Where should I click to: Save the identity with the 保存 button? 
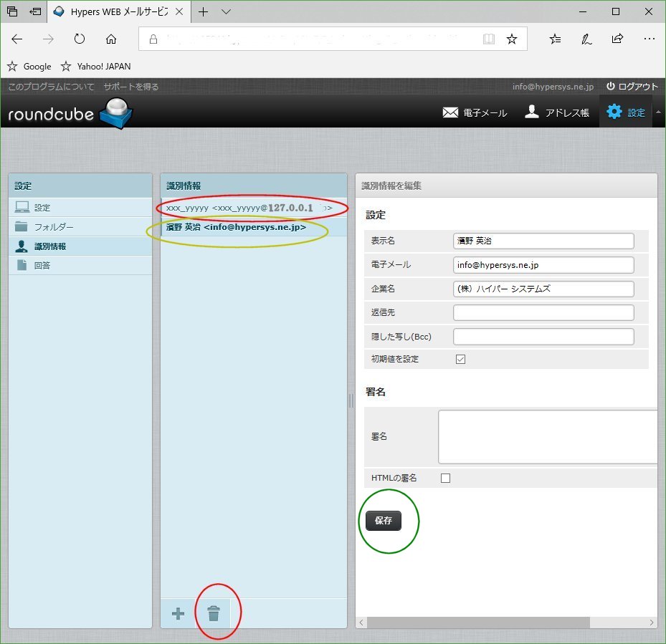coord(384,521)
